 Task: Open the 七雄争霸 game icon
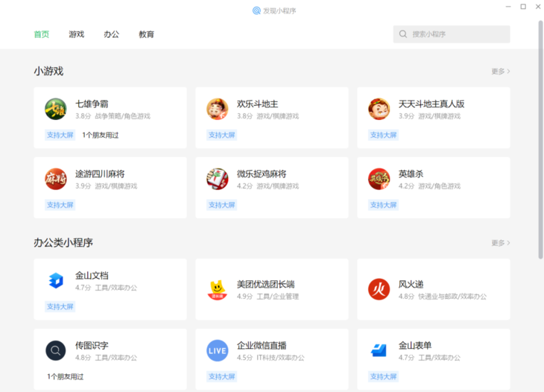point(55,109)
